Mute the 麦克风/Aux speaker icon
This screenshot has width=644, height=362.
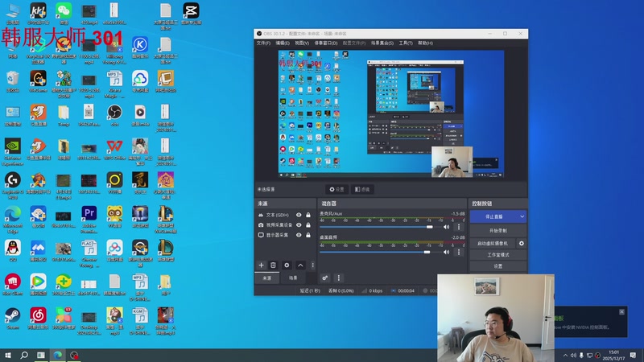(447, 227)
